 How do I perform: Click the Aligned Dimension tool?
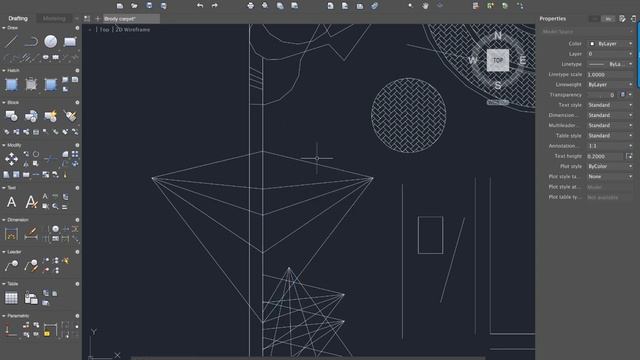click(x=31, y=233)
